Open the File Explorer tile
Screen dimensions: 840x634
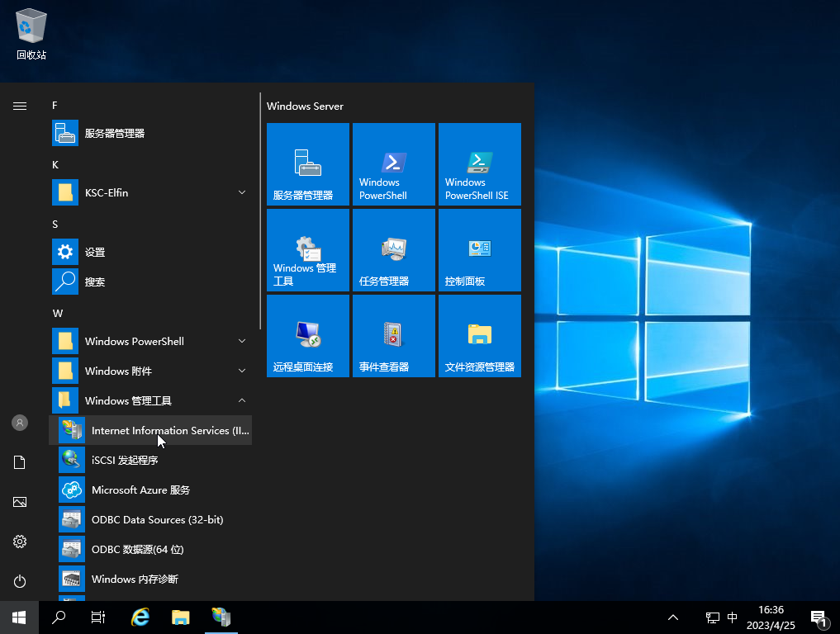[479, 336]
